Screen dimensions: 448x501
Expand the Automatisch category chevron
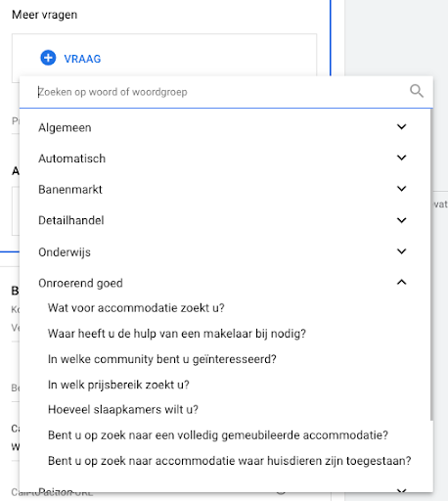(x=402, y=158)
